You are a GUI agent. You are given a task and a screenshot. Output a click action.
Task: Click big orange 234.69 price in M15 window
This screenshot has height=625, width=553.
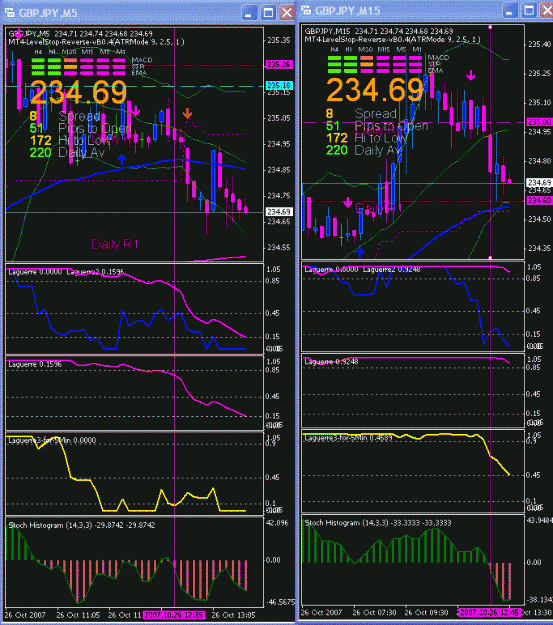point(375,90)
